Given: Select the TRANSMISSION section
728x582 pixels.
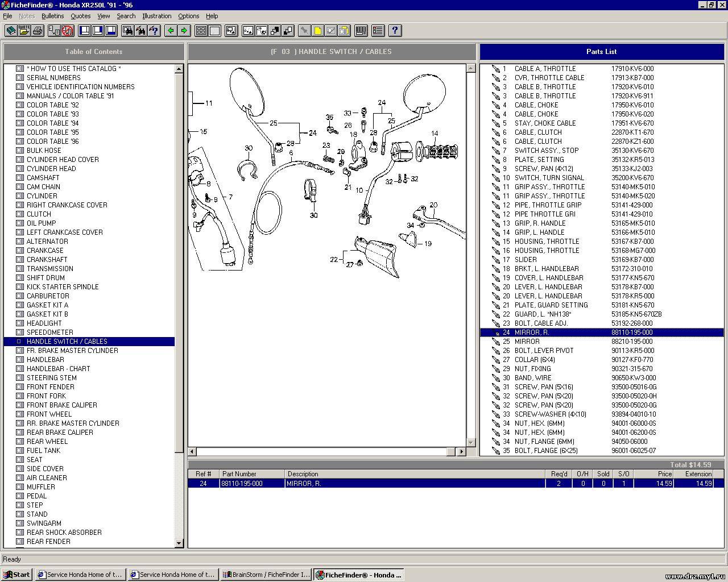Looking at the screenshot, I should click(50, 269).
